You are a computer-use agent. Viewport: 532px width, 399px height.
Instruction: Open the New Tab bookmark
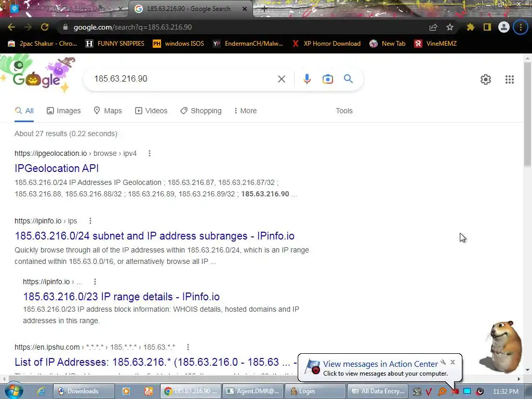(x=388, y=44)
